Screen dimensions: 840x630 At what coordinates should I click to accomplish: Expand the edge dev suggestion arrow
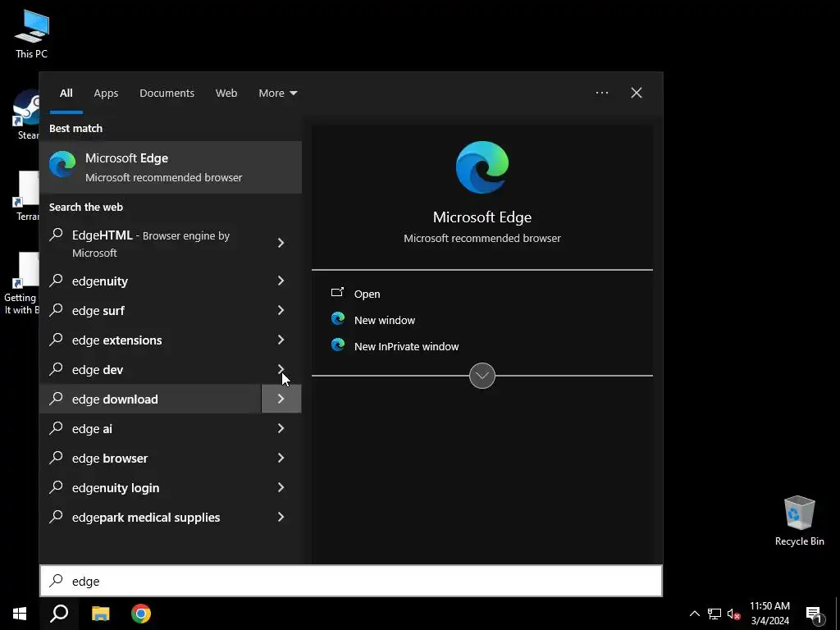pyautogui.click(x=281, y=369)
